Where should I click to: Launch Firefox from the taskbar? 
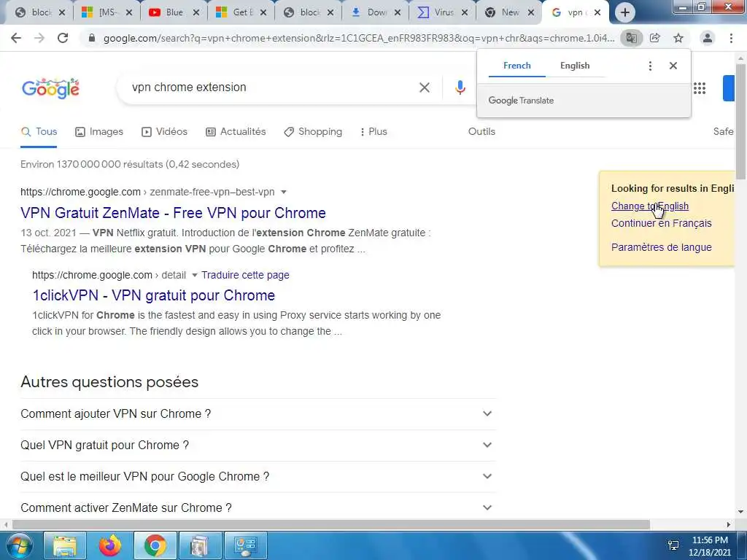coord(110,545)
